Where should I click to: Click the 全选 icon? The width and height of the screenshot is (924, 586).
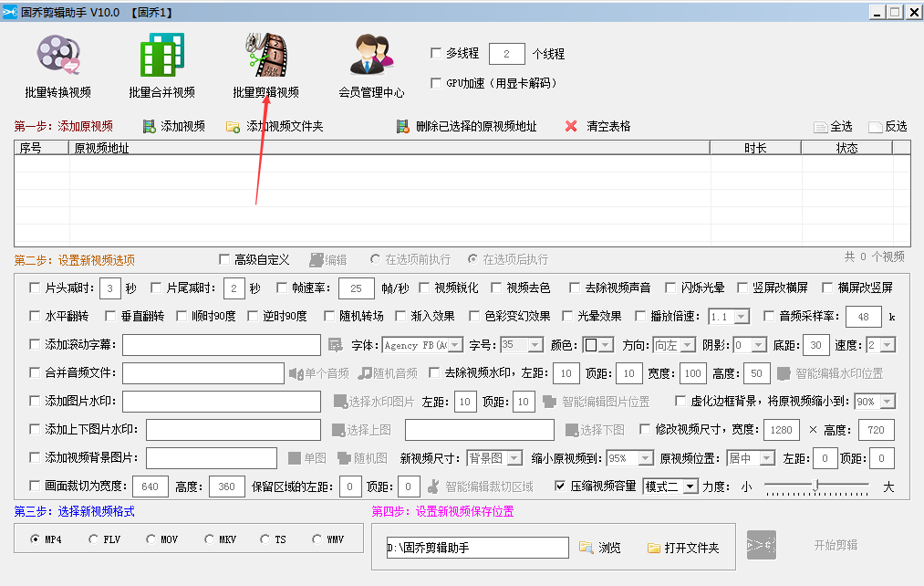tap(820, 127)
